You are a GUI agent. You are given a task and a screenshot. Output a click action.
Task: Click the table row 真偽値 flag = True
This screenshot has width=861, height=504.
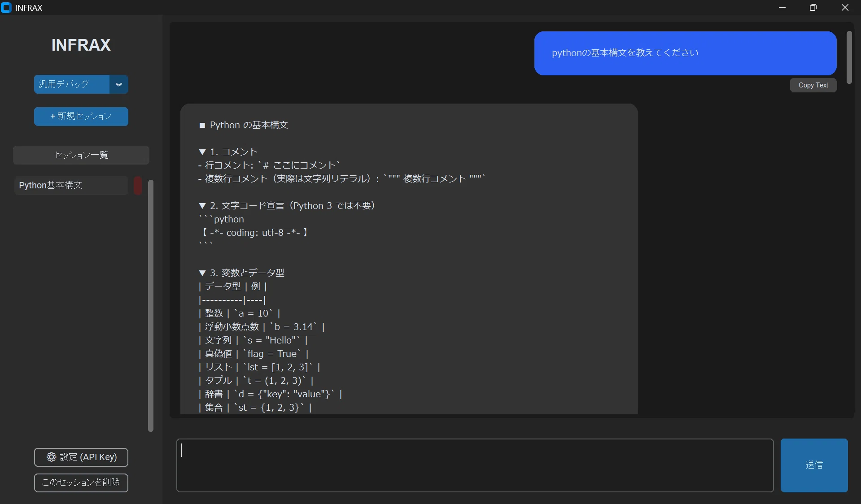[x=253, y=354]
